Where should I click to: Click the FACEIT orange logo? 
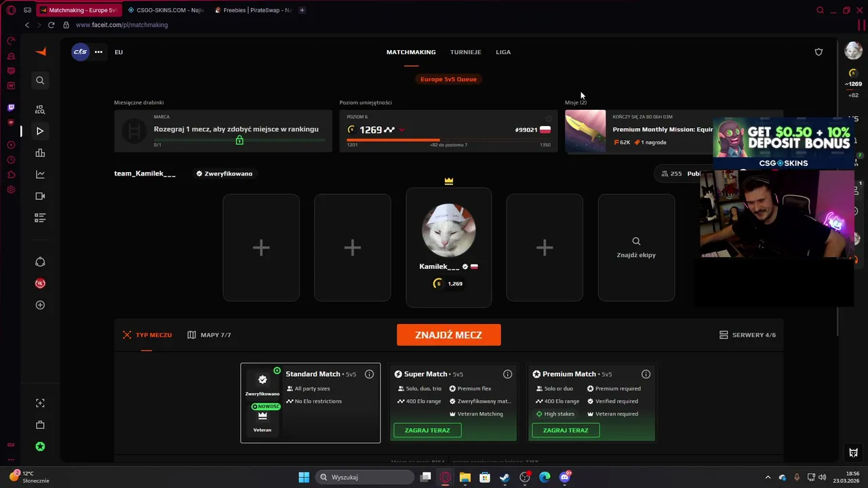pos(41,52)
